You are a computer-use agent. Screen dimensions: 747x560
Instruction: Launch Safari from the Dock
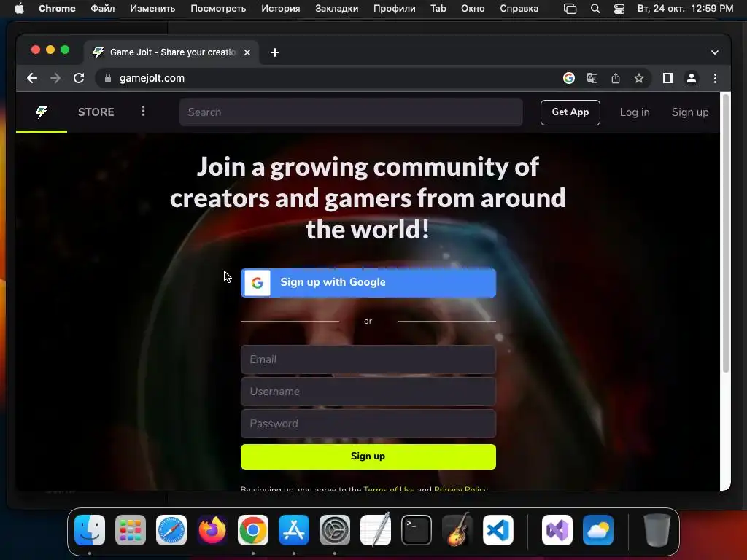click(x=171, y=530)
